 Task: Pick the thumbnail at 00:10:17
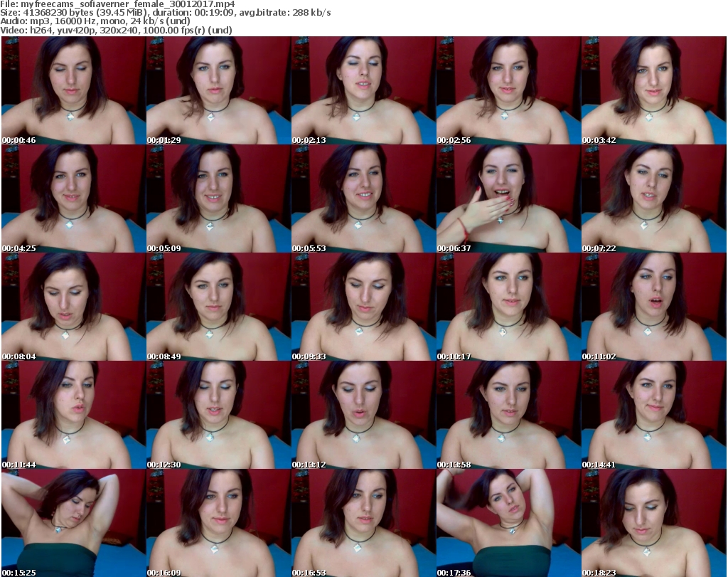508,307
